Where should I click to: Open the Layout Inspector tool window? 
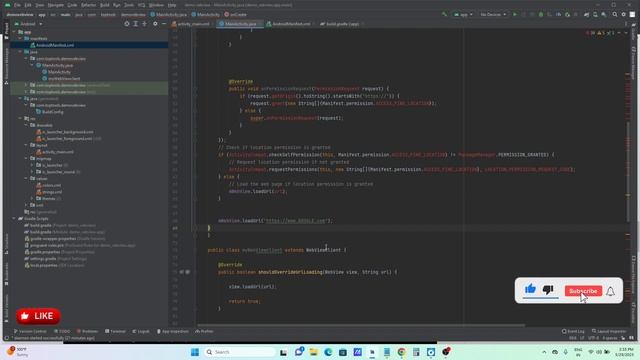609,331
